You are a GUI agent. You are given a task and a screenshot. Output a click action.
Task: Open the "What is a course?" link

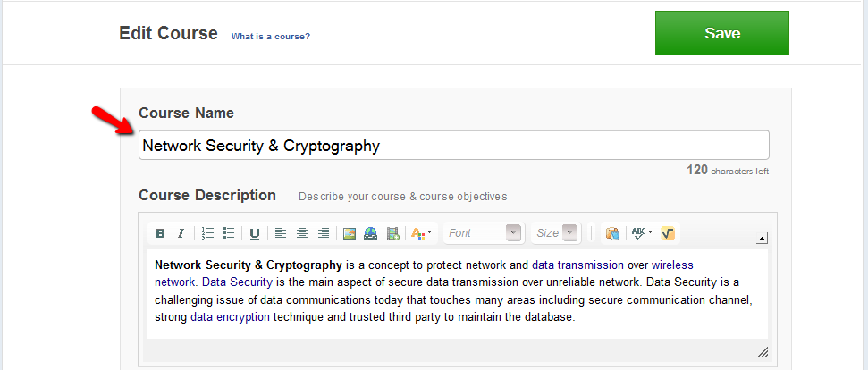point(271,37)
